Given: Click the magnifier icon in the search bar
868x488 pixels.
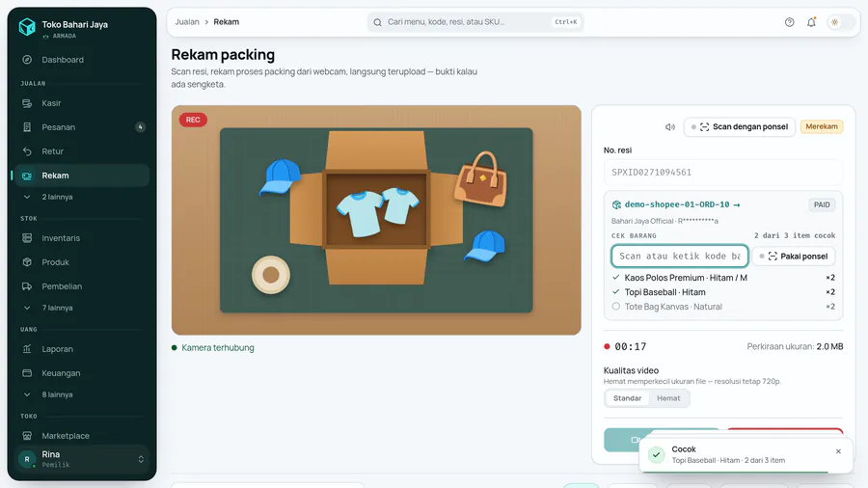Looking at the screenshot, I should click(377, 22).
